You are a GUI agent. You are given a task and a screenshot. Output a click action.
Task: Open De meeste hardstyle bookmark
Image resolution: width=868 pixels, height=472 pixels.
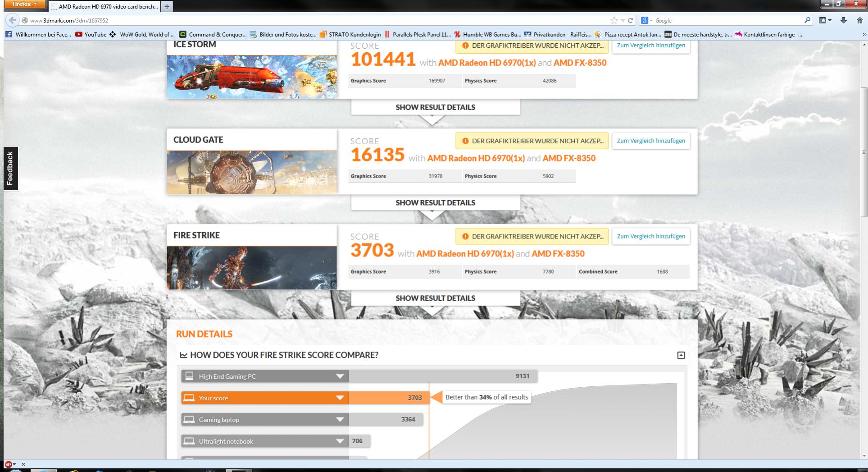[698, 34]
